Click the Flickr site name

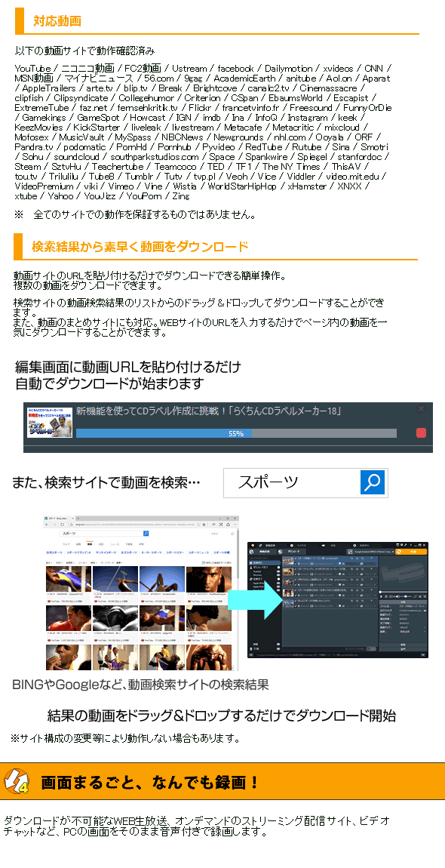pyautogui.click(x=199, y=108)
